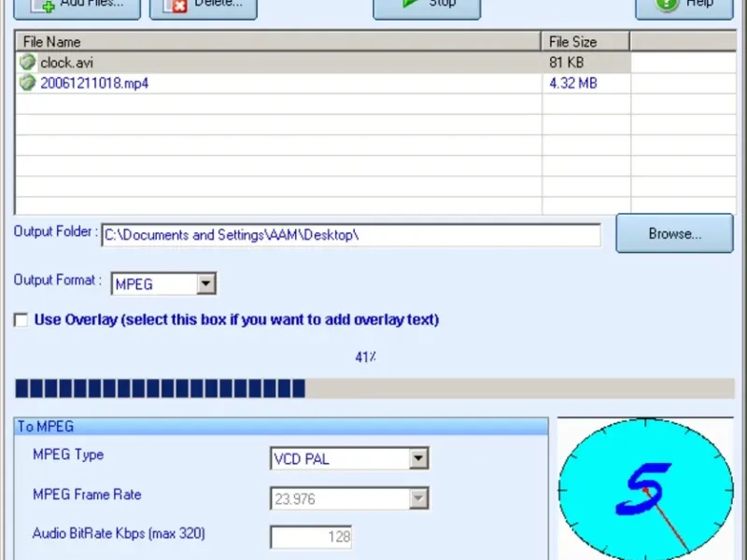This screenshot has width=747, height=560.
Task: Click the clock video preview thumbnail
Action: [645, 488]
